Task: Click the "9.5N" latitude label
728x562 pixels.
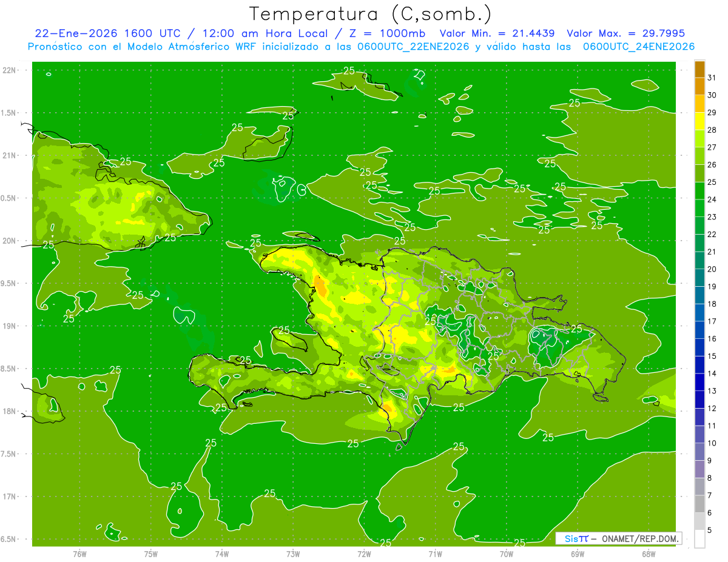Action: point(8,284)
